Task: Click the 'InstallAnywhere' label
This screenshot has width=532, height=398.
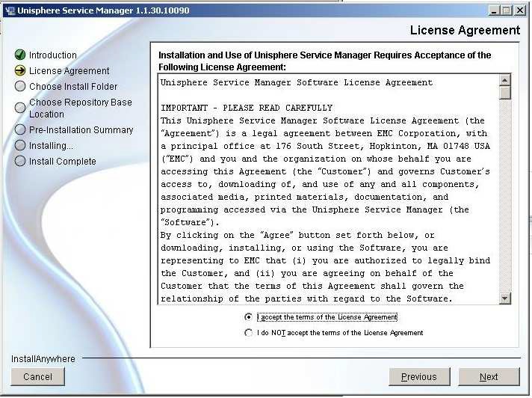Action: click(43, 358)
